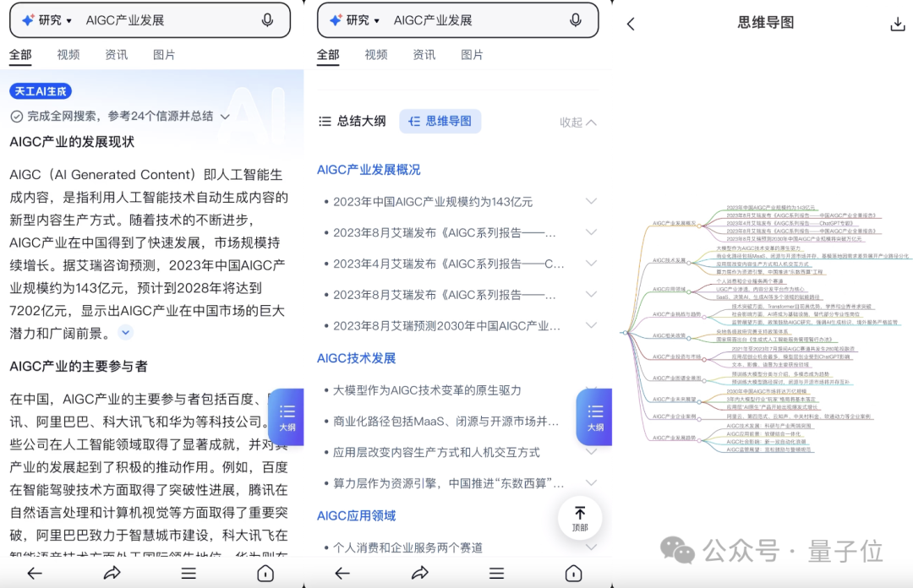Expand the 24 sources reference chevron

pos(225,117)
